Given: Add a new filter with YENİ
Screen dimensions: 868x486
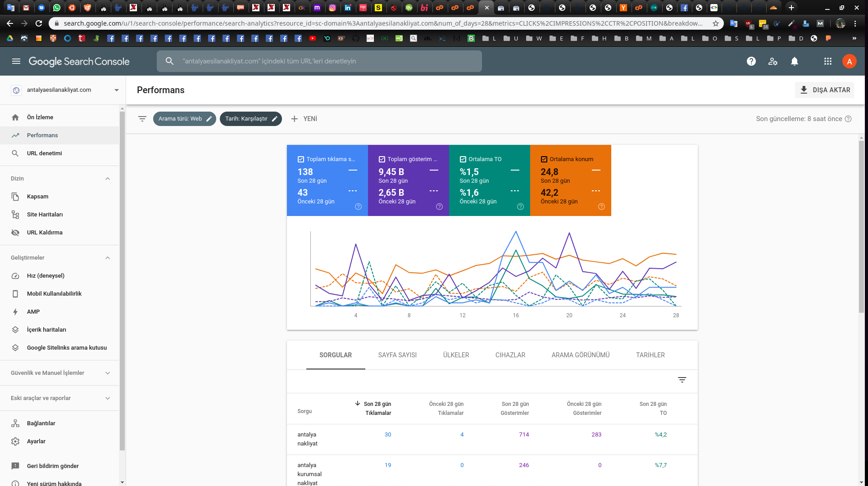Looking at the screenshot, I should tap(304, 119).
